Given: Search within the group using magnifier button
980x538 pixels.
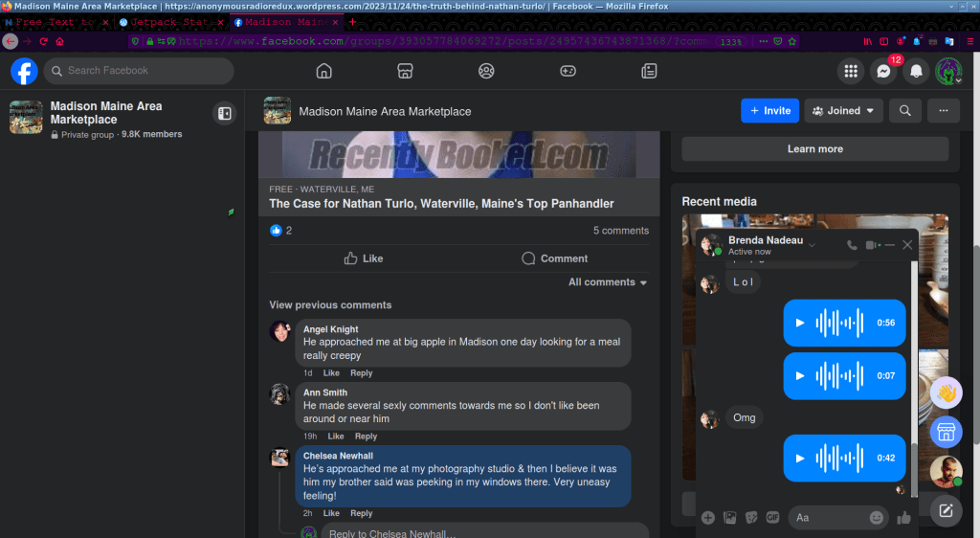Looking at the screenshot, I should [x=904, y=111].
